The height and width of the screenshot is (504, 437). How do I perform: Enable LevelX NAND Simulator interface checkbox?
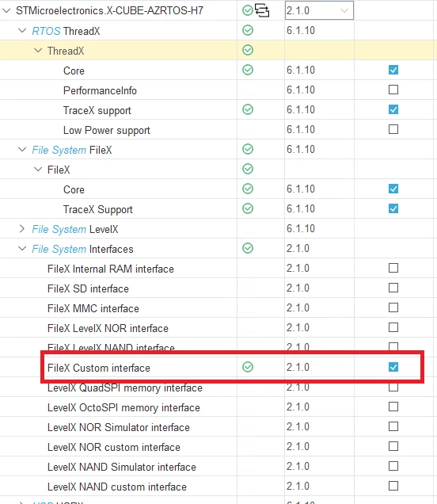pyautogui.click(x=393, y=466)
